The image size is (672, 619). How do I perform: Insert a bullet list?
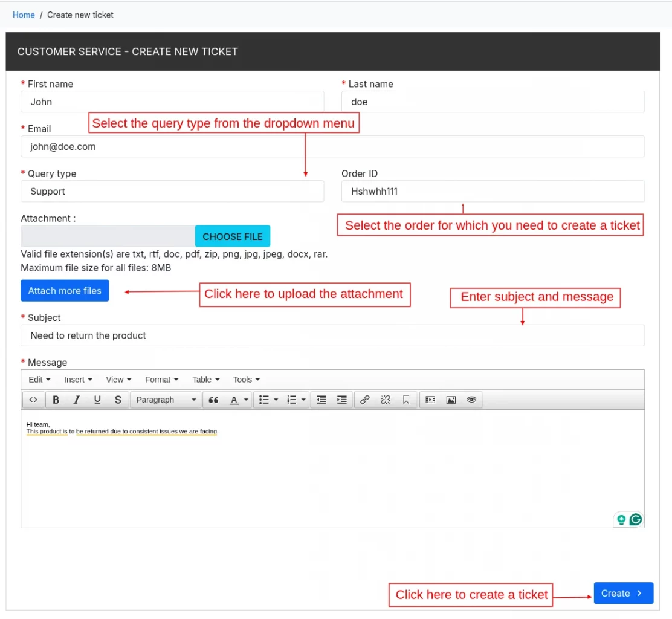[264, 400]
